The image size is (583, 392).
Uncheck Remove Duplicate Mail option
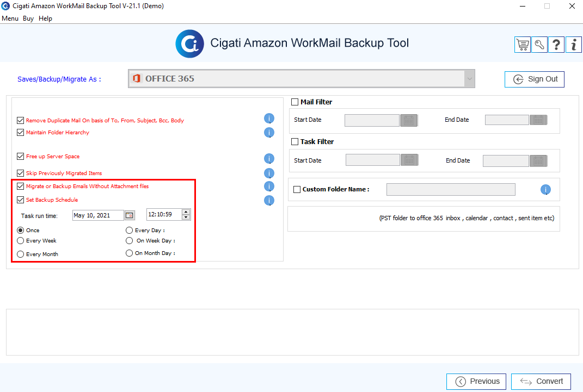tap(21, 120)
